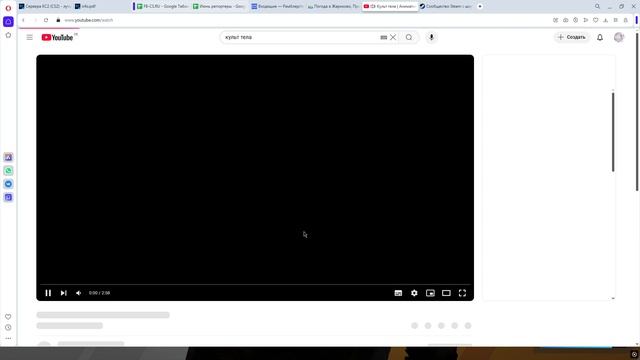This screenshot has width=640, height=360.
Task: Click the Создать create button
Action: pos(571,37)
